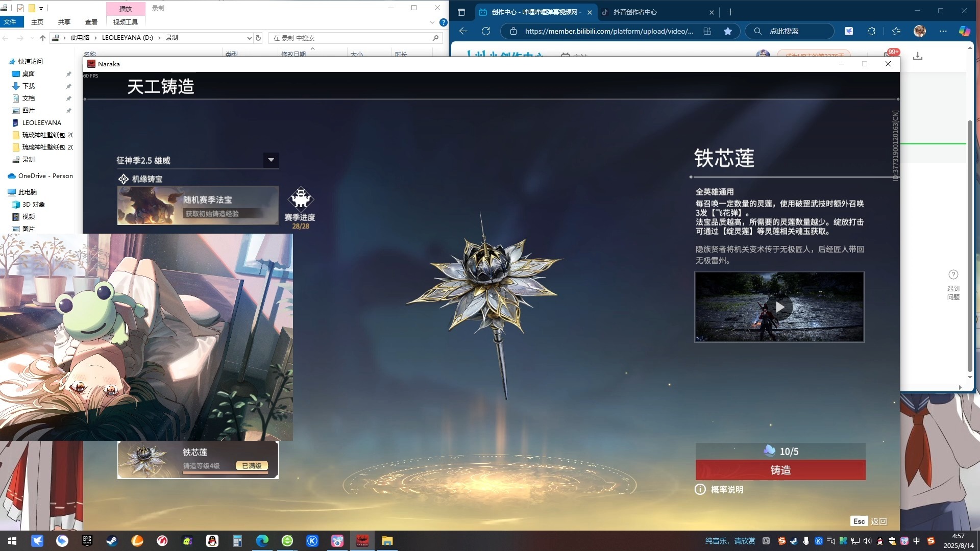Select 文档 in the navigation pane
Viewport: 980px width, 551px height.
click(x=29, y=98)
